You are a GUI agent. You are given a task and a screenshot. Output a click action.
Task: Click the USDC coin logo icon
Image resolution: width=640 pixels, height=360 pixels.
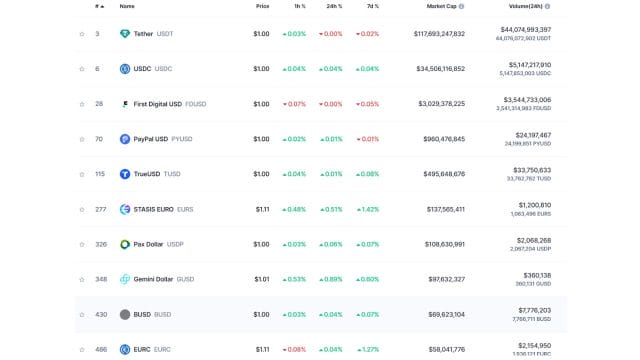pyautogui.click(x=125, y=69)
